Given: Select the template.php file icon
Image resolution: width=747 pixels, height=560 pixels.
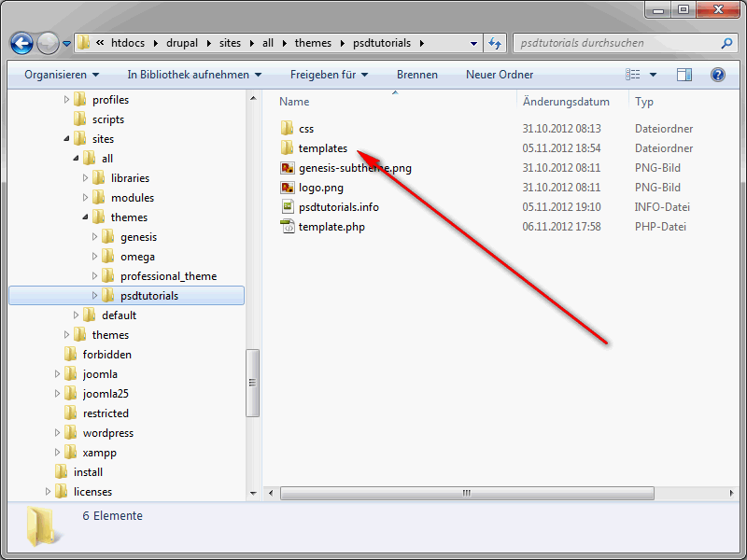Looking at the screenshot, I should 288,227.
